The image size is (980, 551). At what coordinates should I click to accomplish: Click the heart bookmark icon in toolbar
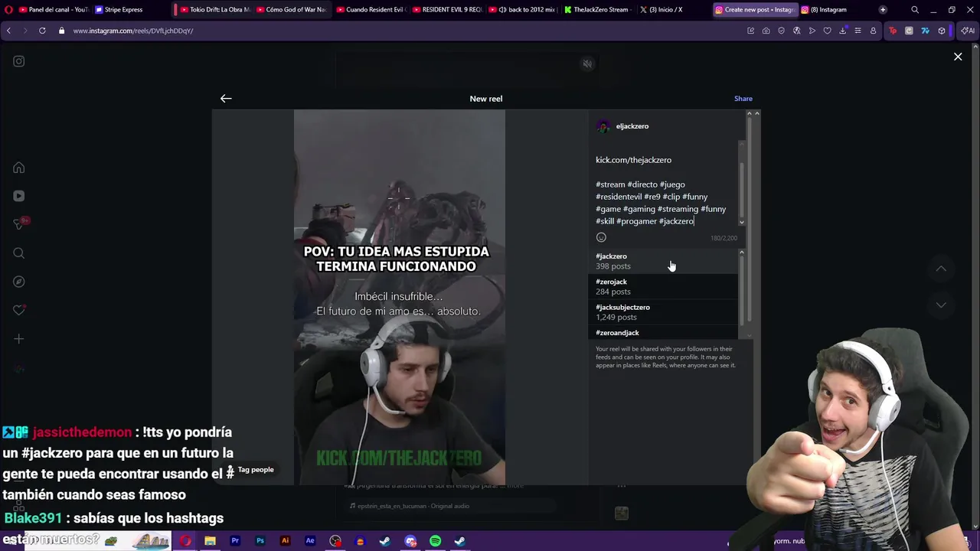[x=827, y=31]
